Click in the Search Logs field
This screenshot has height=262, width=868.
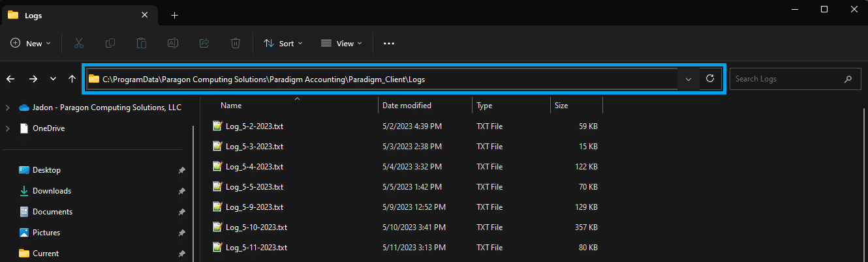pyautogui.click(x=786, y=79)
